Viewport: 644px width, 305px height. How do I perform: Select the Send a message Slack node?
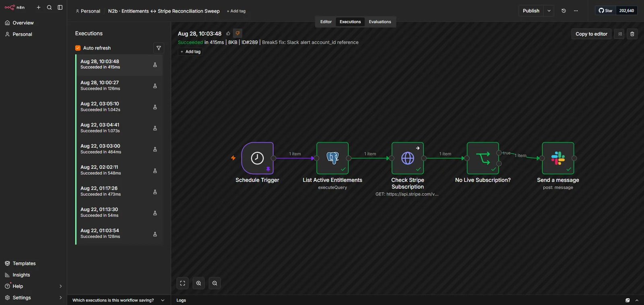[558, 158]
